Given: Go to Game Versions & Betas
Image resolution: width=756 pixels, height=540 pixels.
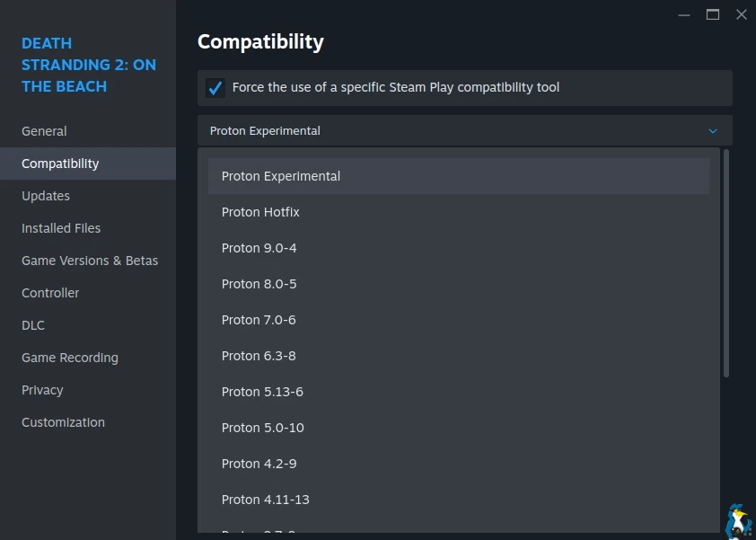Looking at the screenshot, I should click(x=90, y=261).
